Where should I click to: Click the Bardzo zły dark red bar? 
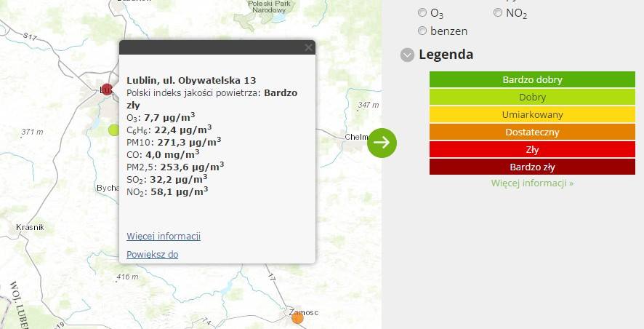(x=532, y=167)
